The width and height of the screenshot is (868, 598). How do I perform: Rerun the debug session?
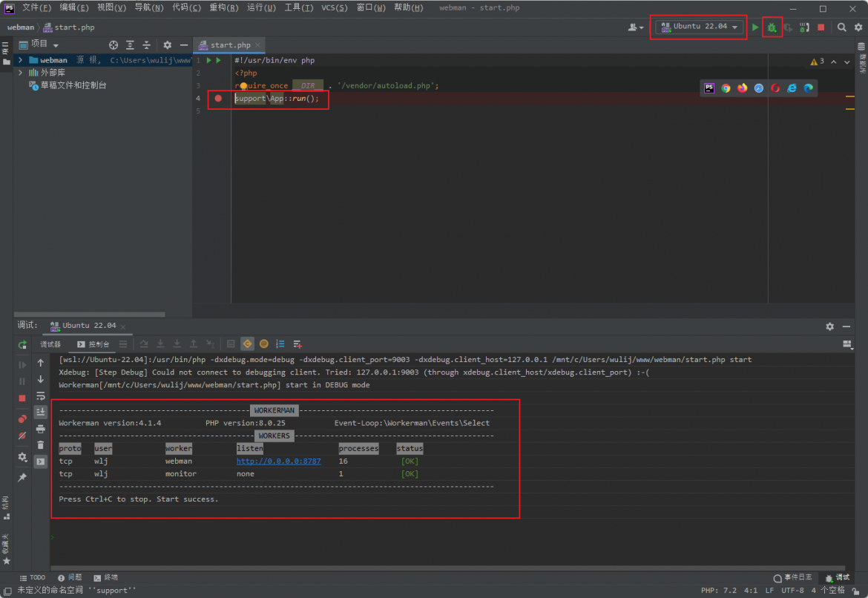tap(22, 344)
